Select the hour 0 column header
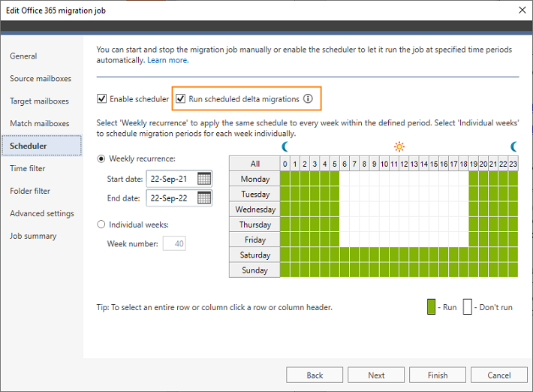The width and height of the screenshot is (533, 392). 285,164
